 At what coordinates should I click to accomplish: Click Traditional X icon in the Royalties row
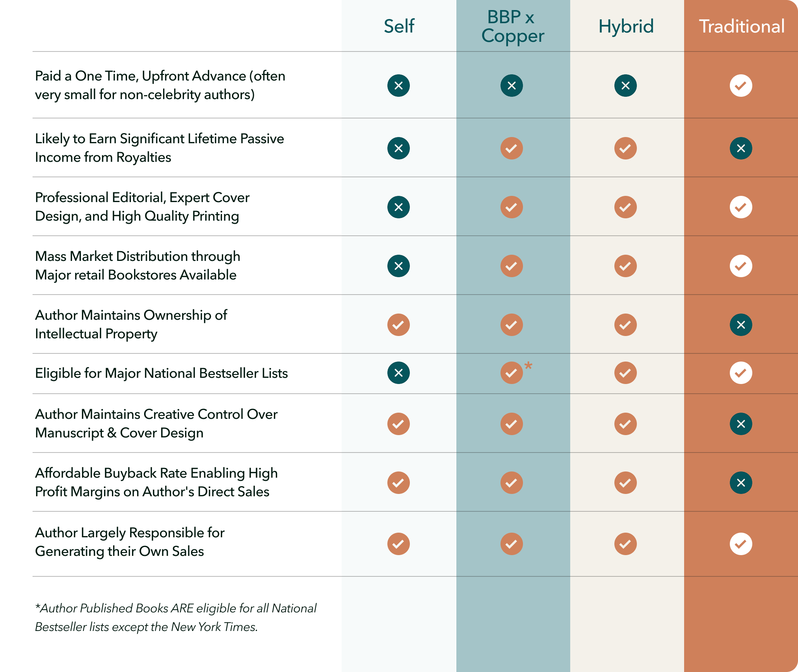(741, 148)
